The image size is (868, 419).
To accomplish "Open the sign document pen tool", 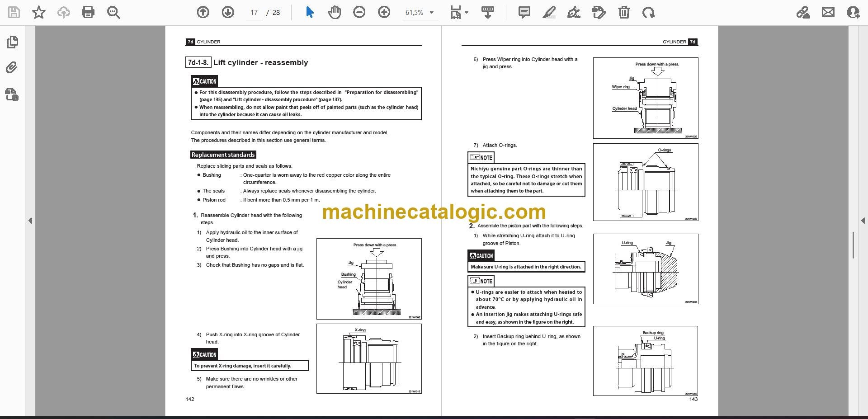I will (x=574, y=12).
